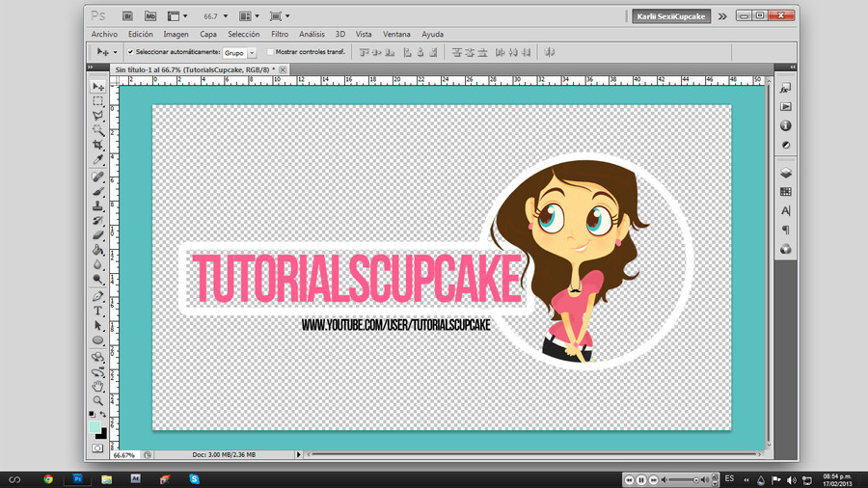Image resolution: width=868 pixels, height=488 pixels.
Task: Select the Paint Bucket tool
Action: point(98,250)
